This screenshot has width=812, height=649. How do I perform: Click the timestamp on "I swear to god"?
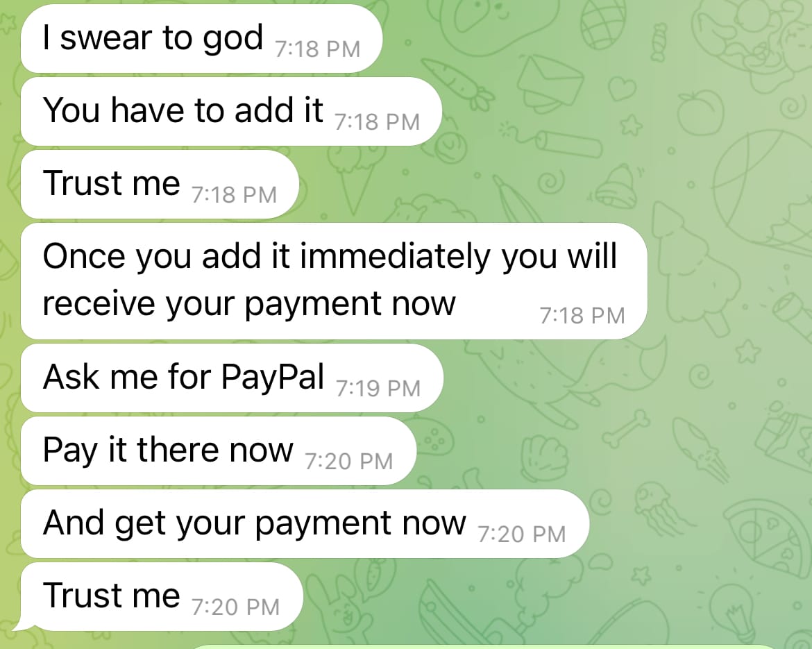click(x=317, y=49)
